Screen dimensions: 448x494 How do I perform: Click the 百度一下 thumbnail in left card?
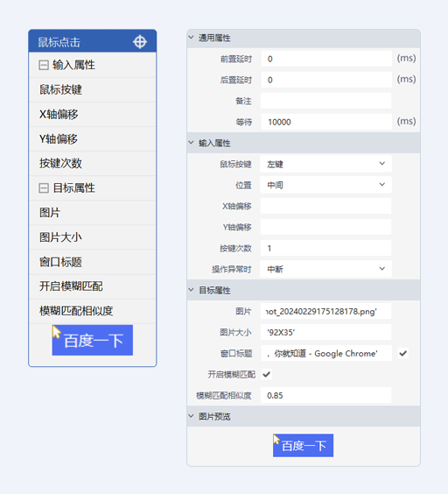[x=93, y=340]
